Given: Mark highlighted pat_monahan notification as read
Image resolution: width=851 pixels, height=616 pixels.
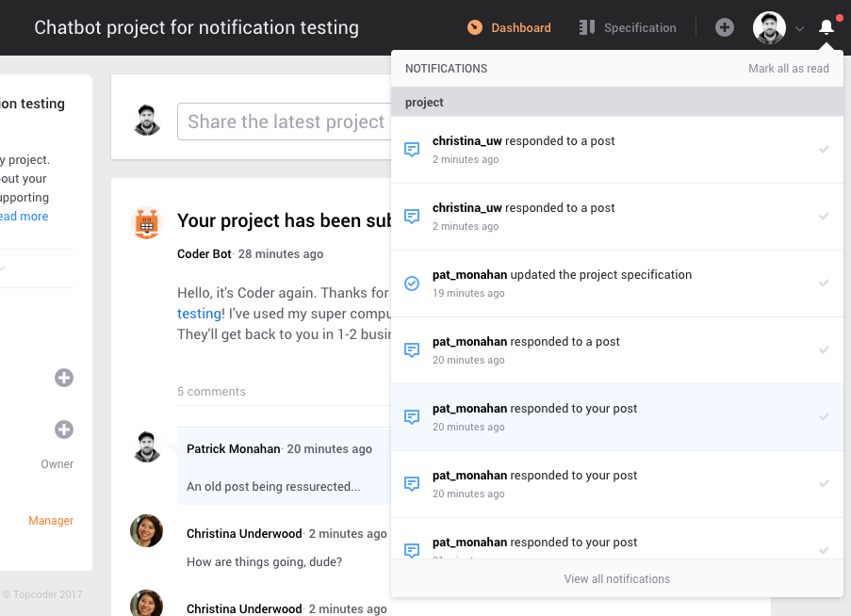Looking at the screenshot, I should (824, 416).
